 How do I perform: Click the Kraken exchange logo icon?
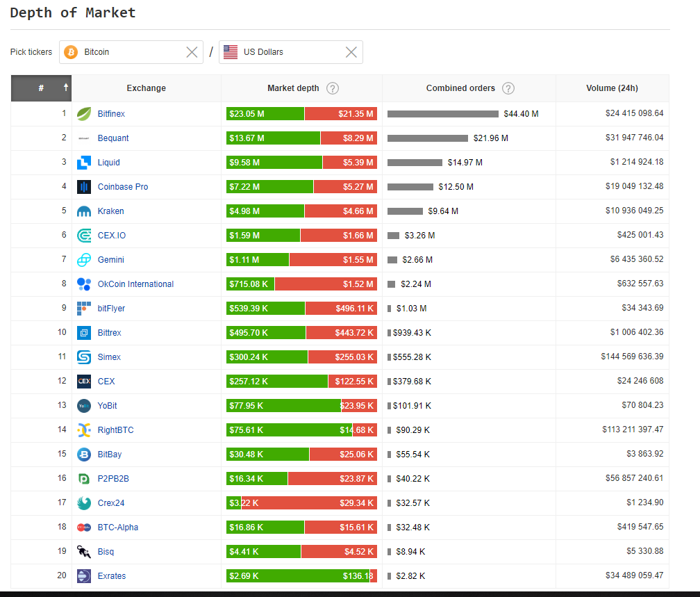(x=83, y=211)
